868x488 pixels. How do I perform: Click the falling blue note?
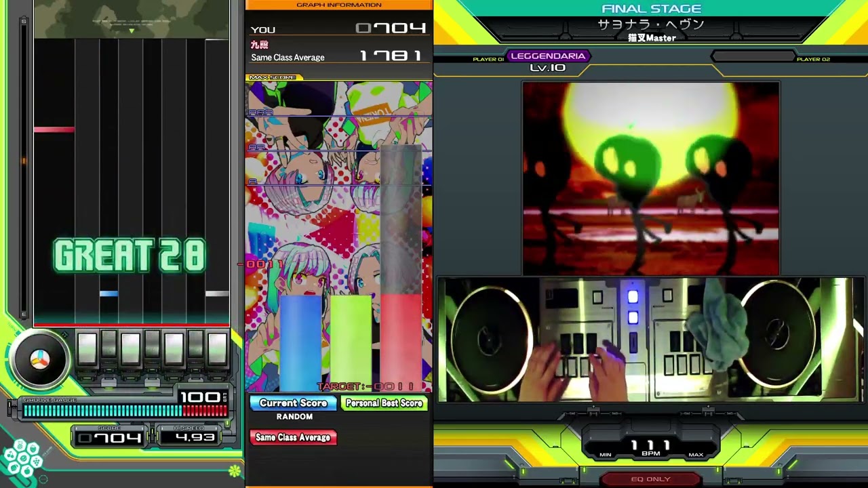(x=109, y=293)
